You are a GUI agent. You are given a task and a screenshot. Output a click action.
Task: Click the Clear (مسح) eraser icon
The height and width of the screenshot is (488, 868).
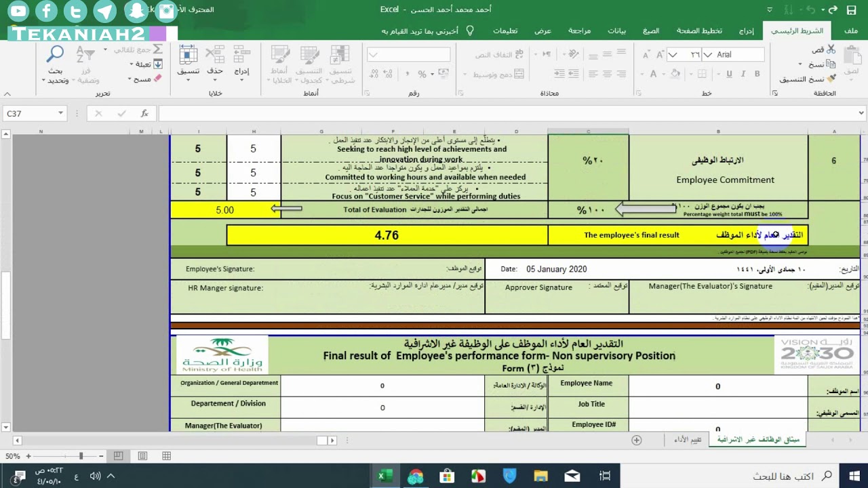point(158,79)
